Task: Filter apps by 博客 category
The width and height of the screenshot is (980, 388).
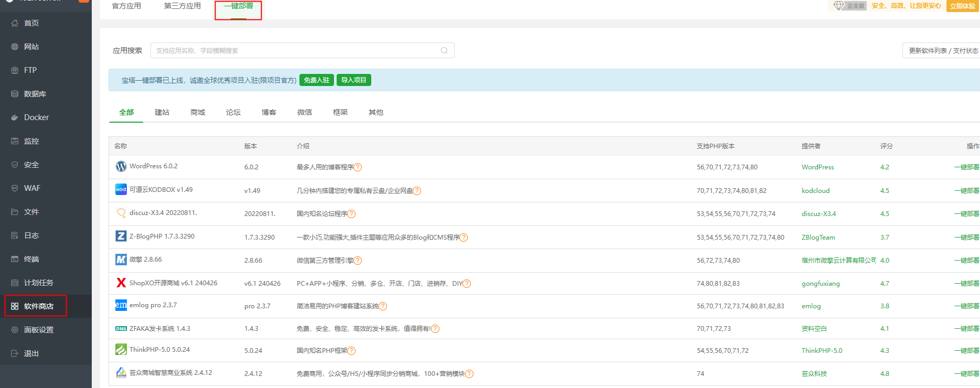Action: 269,112
